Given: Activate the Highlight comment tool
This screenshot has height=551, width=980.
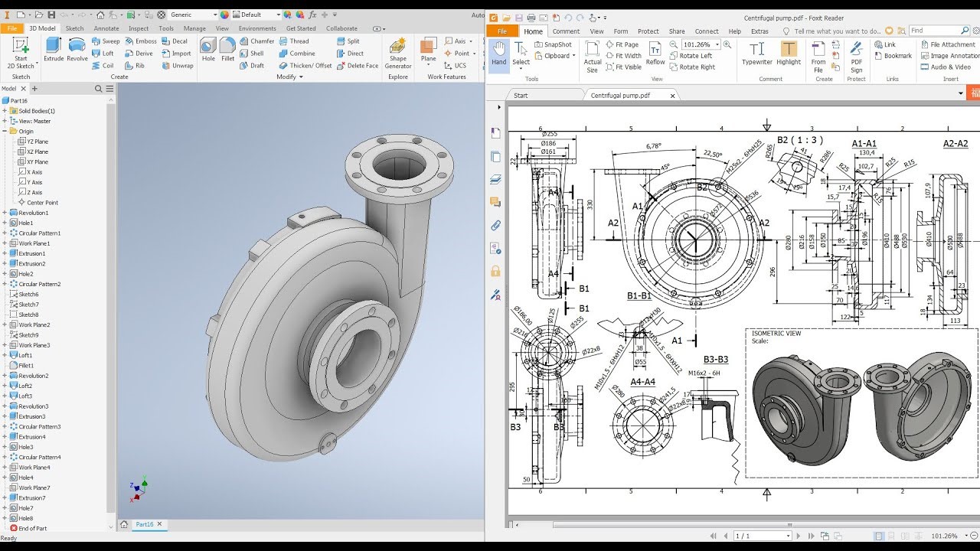Looking at the screenshot, I should 789,53.
